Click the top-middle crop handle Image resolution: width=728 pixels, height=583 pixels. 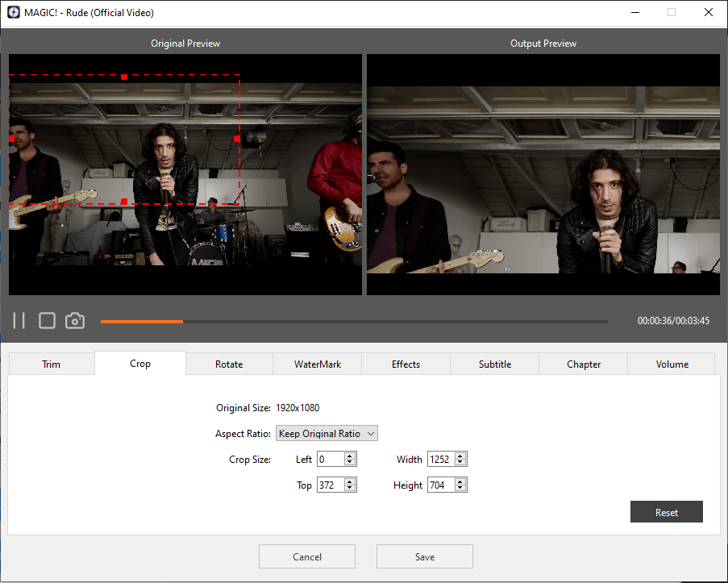[124, 77]
